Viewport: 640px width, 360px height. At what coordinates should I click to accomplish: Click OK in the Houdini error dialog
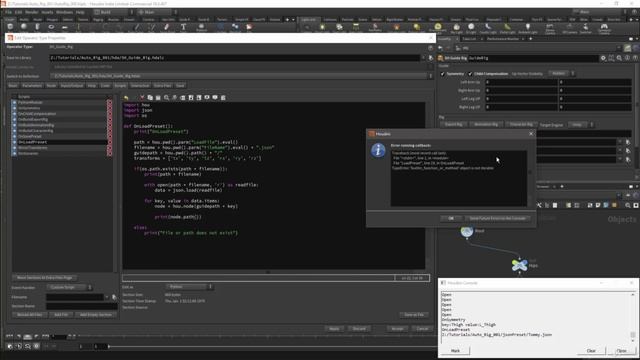coord(451,218)
